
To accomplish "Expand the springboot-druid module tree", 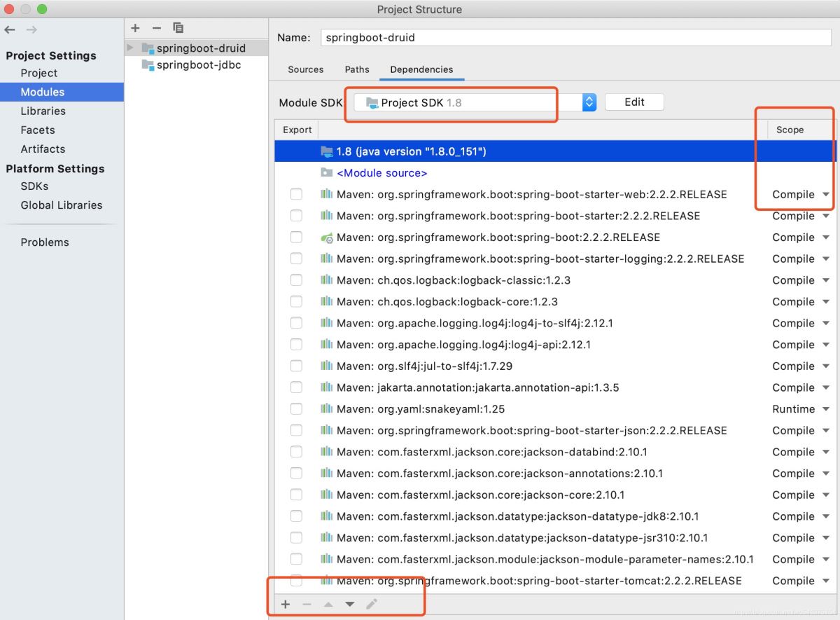I will click(x=130, y=48).
